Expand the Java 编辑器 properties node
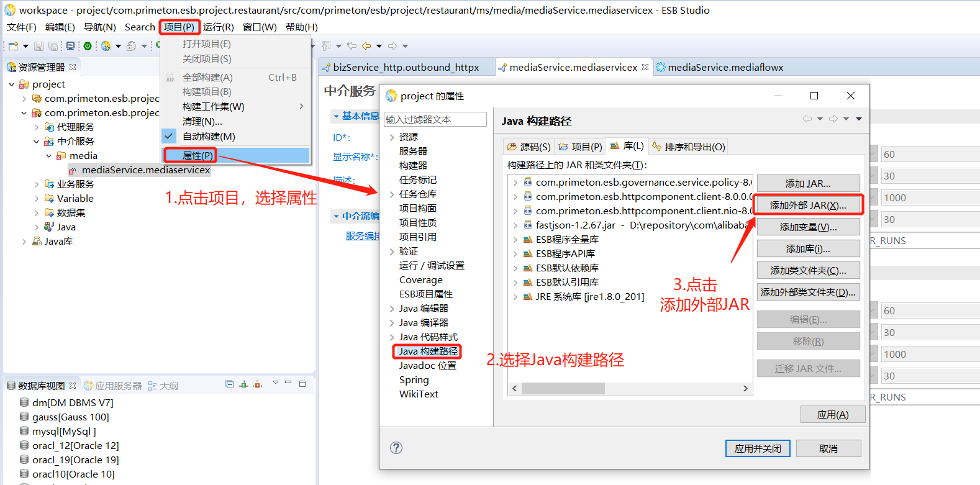The height and width of the screenshot is (485, 980). coord(392,309)
